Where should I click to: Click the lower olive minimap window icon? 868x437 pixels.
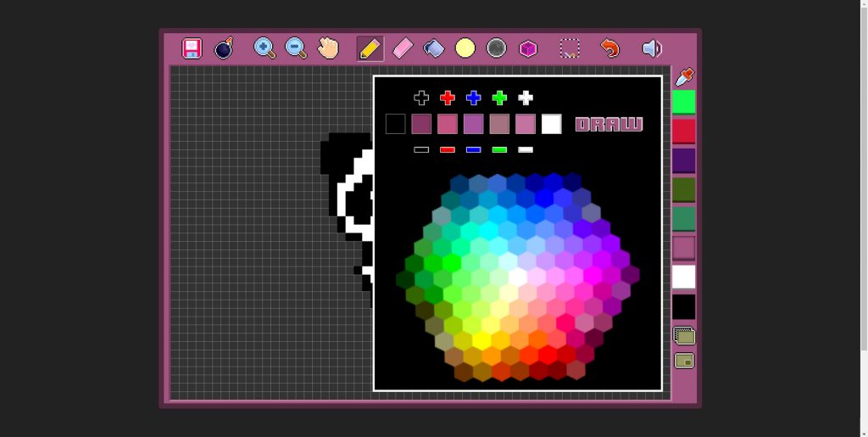click(684, 361)
